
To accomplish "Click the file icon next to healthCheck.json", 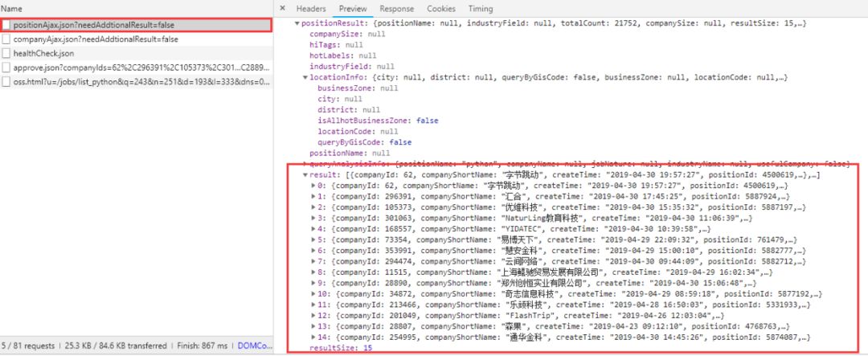I will [x=7, y=53].
